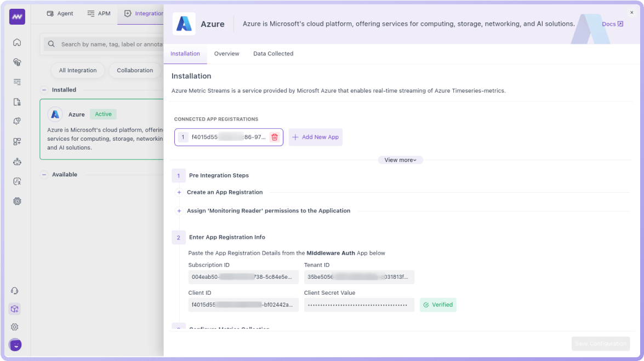The image size is (644, 361).
Task: Filter by Collaboration category
Action: pyautogui.click(x=135, y=70)
